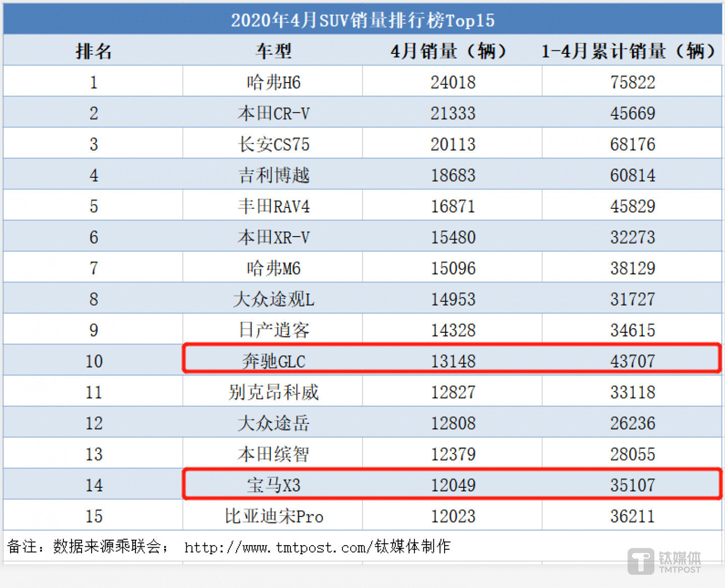Click the 1-4月累计销量（辆） column header
The image size is (725, 588).
pos(632,51)
